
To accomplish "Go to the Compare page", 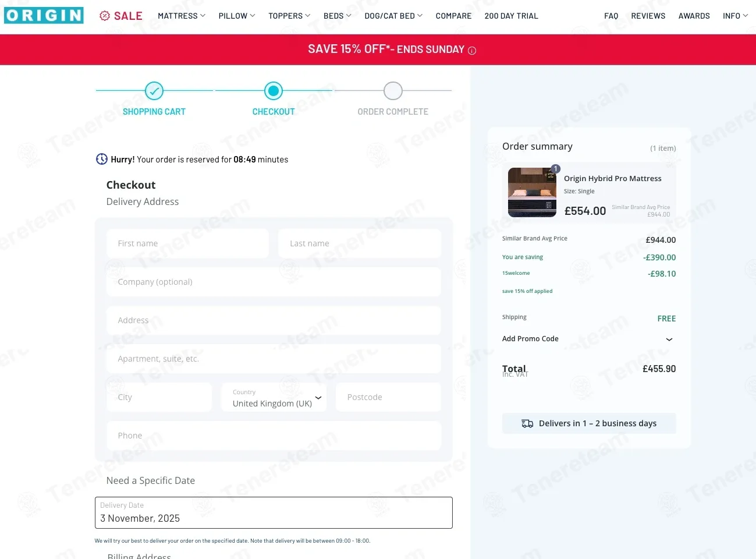I will (x=453, y=16).
